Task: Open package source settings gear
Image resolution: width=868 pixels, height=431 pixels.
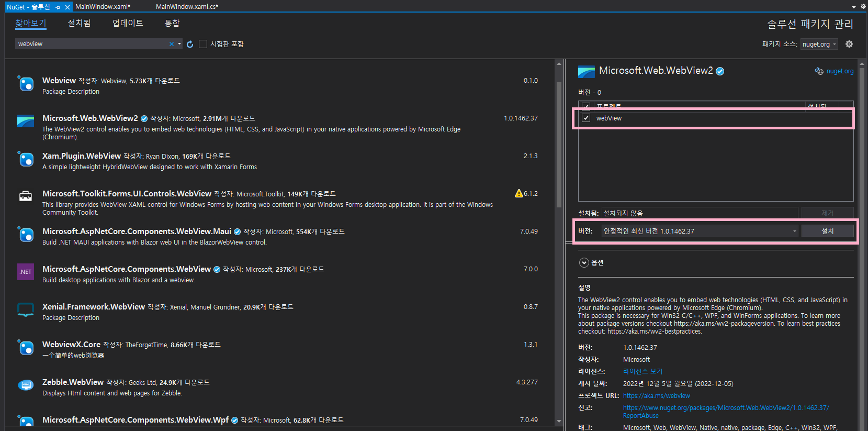Action: pyautogui.click(x=849, y=44)
